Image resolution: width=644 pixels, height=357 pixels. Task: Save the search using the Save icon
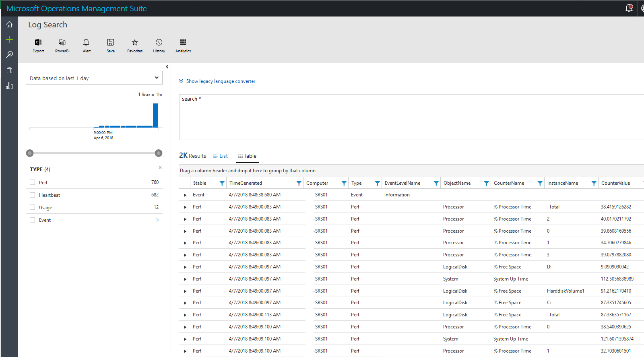coord(111,42)
